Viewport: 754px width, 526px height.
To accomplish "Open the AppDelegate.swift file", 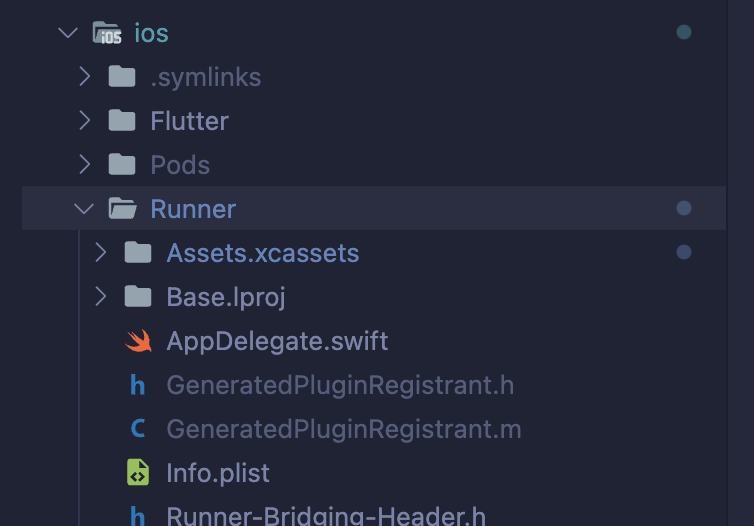I will [x=277, y=341].
